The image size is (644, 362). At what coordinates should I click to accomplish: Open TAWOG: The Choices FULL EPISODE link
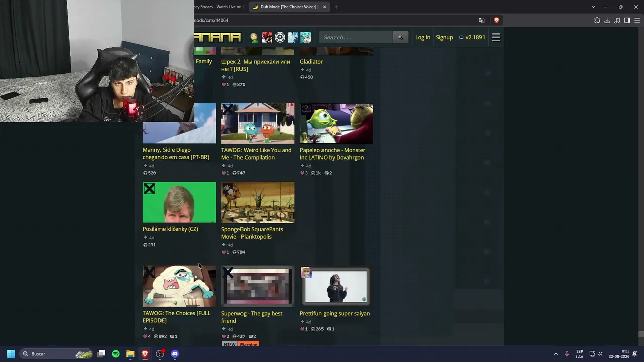(177, 317)
